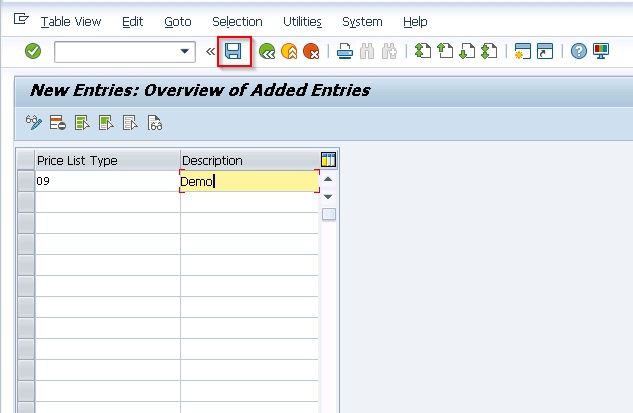Click the Deselect All icon
Image resolution: width=633 pixels, height=413 pixels.
(x=130, y=123)
